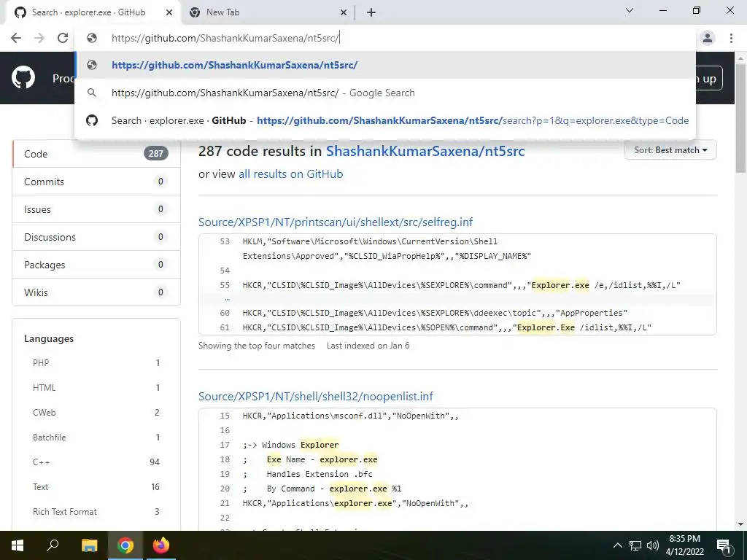Click the page vertical scrollbar thumb
The width and height of the screenshot is (747, 560).
tap(741, 119)
